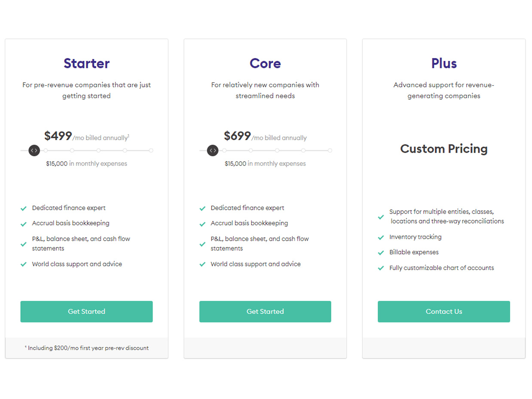The height and width of the screenshot is (399, 532).
Task: Click the Plus plan heading
Action: point(444,64)
